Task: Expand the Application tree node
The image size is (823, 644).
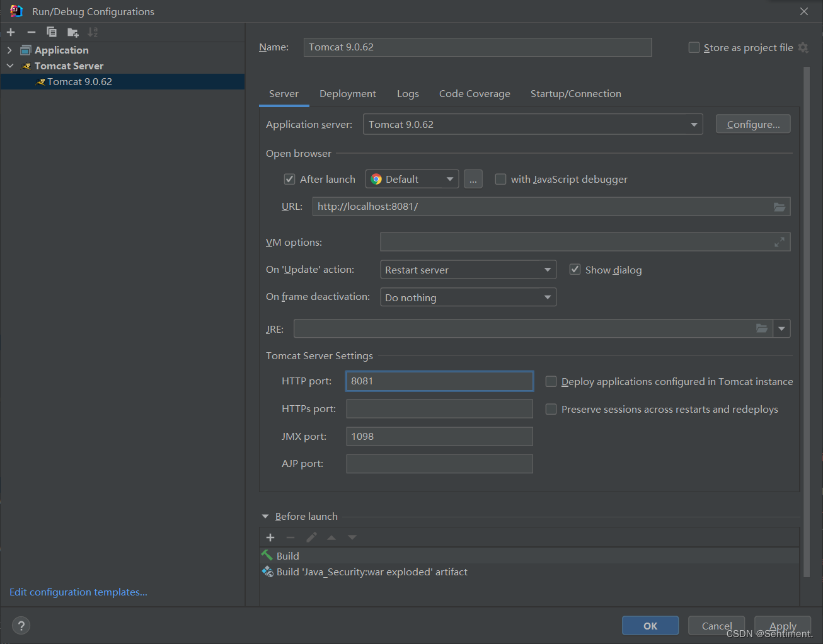Action: pos(9,50)
